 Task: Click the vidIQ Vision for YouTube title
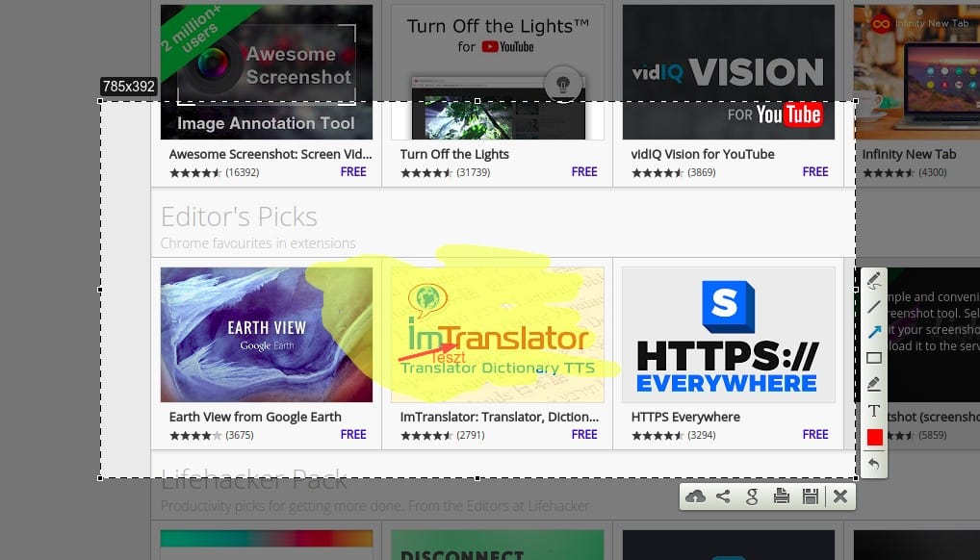[x=703, y=154]
